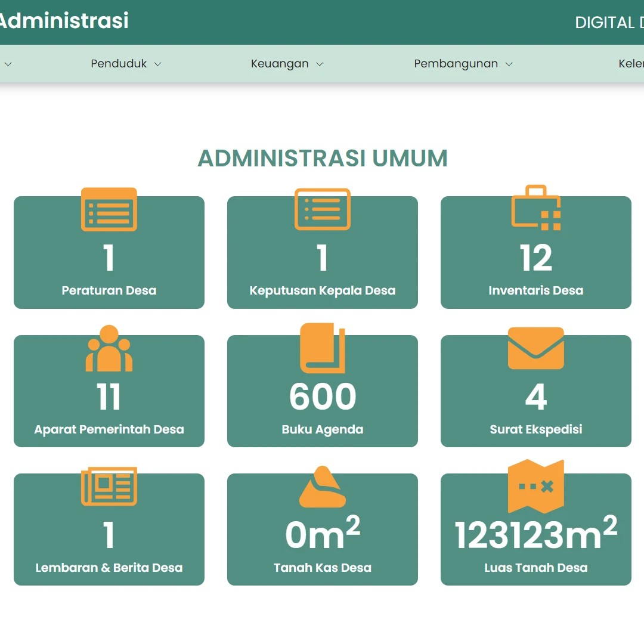This screenshot has height=644, width=644.
Task: Click the Administrasi site title in header
Action: 63,21
